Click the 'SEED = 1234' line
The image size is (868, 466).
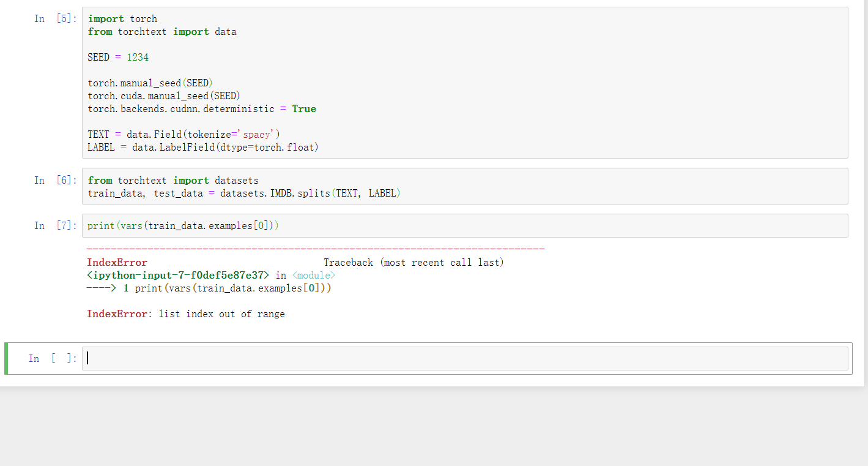(x=118, y=57)
